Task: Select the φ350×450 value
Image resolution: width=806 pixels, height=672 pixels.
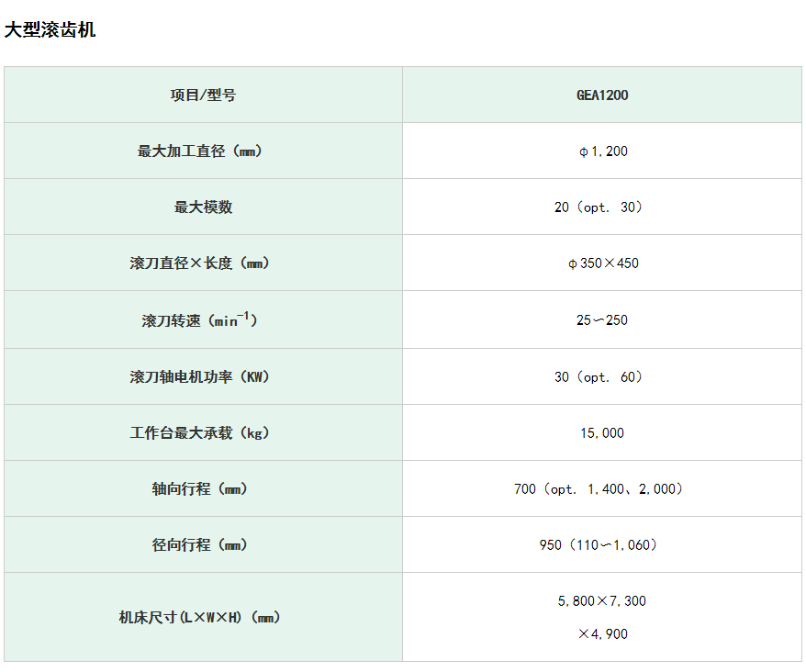Action: tap(602, 263)
